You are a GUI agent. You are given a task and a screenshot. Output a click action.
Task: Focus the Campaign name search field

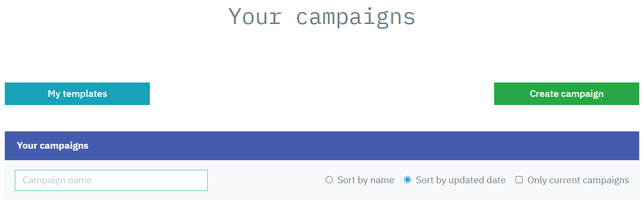pos(111,180)
